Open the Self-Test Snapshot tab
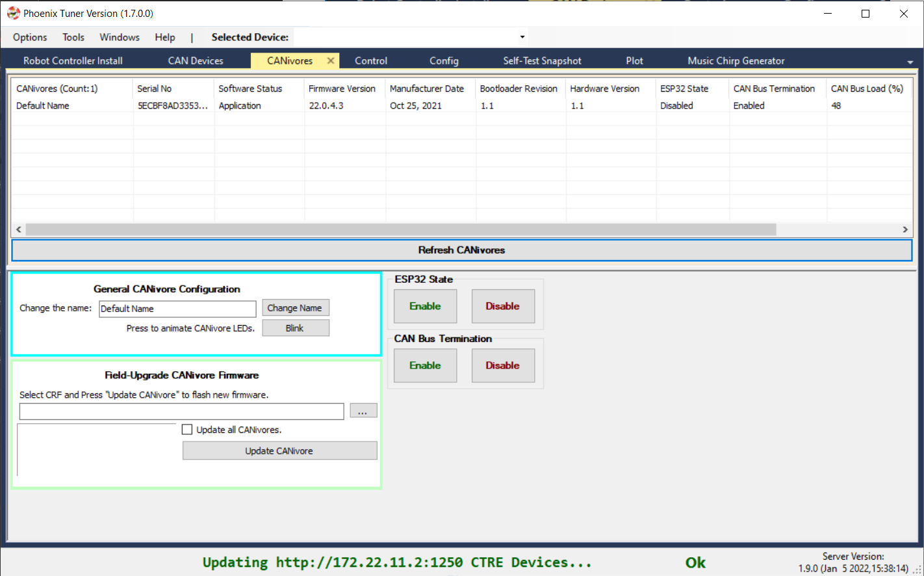924x576 pixels. point(542,60)
